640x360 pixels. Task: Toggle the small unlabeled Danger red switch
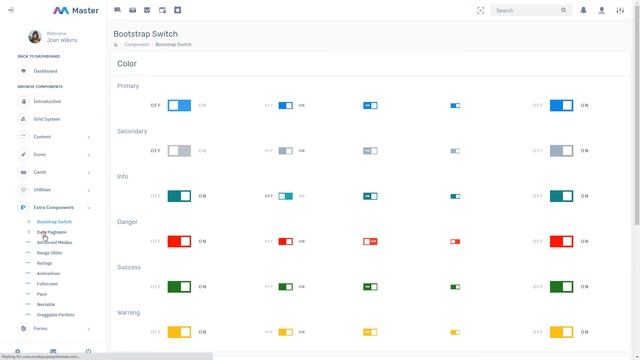tap(370, 242)
